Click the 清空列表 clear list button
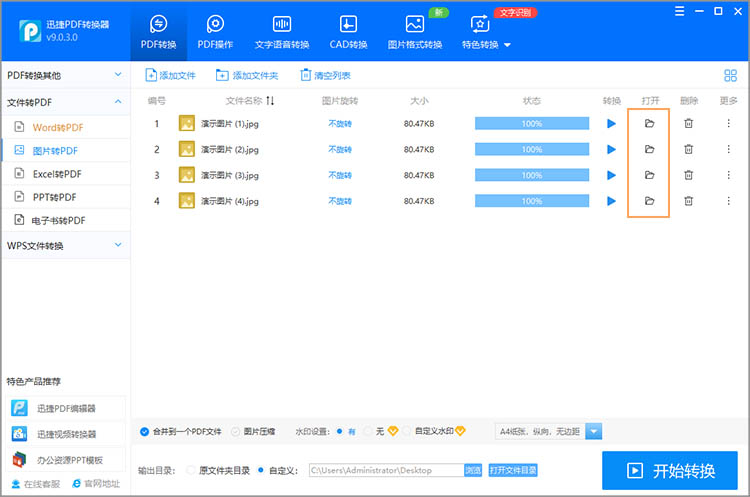The width and height of the screenshot is (750, 497). point(325,75)
